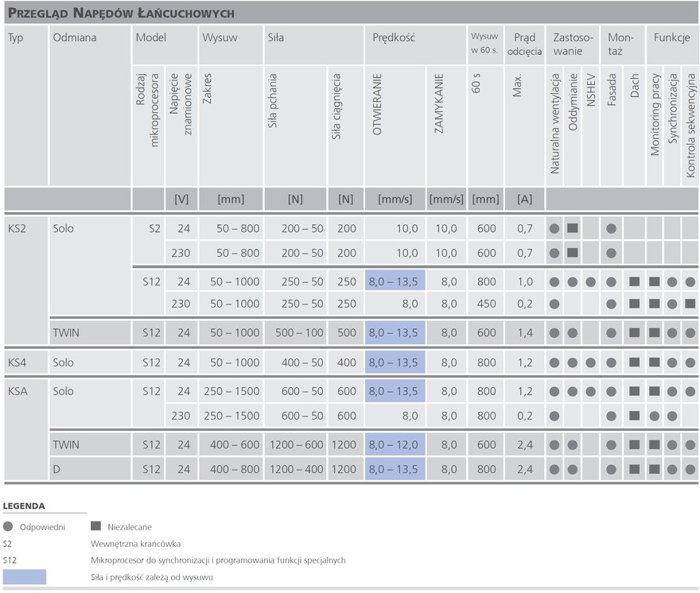This screenshot has height=593, width=700.
Task: Click the Fasada circle in the KS4 row
Action: pos(611,363)
